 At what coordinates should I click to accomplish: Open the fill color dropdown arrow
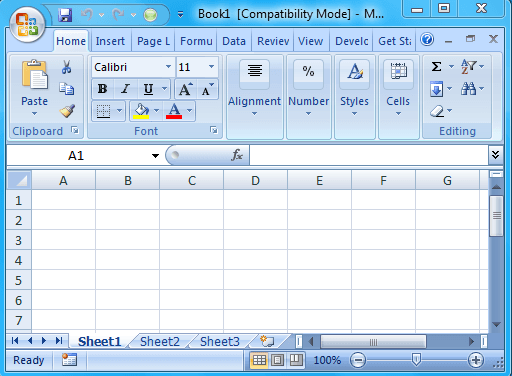(x=157, y=111)
